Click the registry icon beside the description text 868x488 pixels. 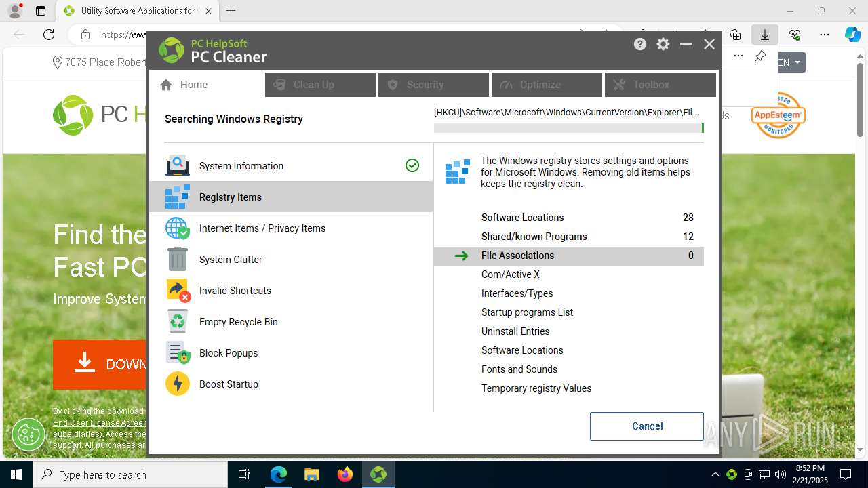click(458, 171)
